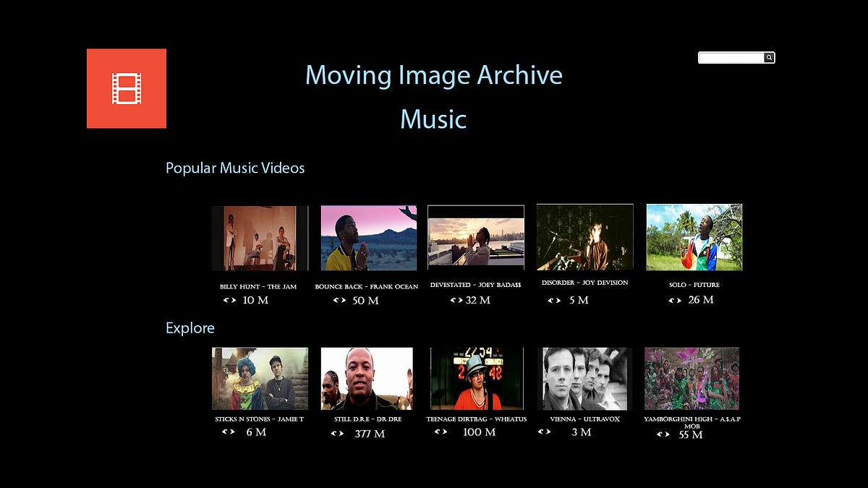Open the Yamborghini High video thumbnail

point(692,379)
